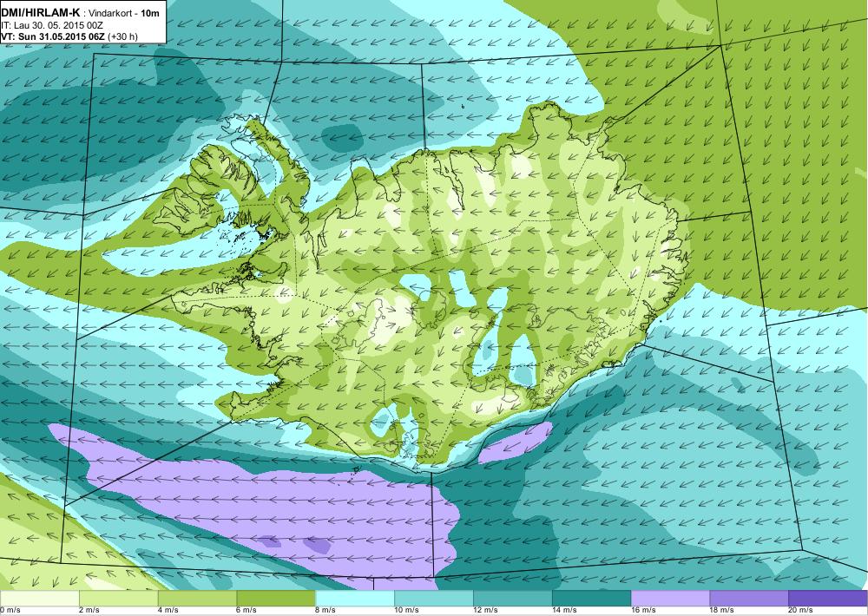Click the "20 m/s" legend label
The height and width of the screenshot is (616, 868).
click(x=801, y=611)
